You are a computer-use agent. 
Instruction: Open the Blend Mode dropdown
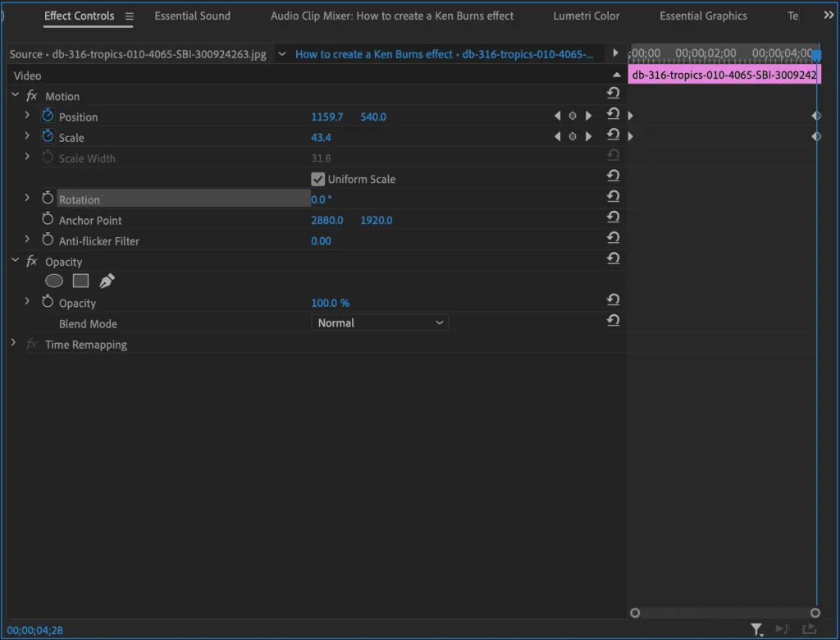pos(380,323)
